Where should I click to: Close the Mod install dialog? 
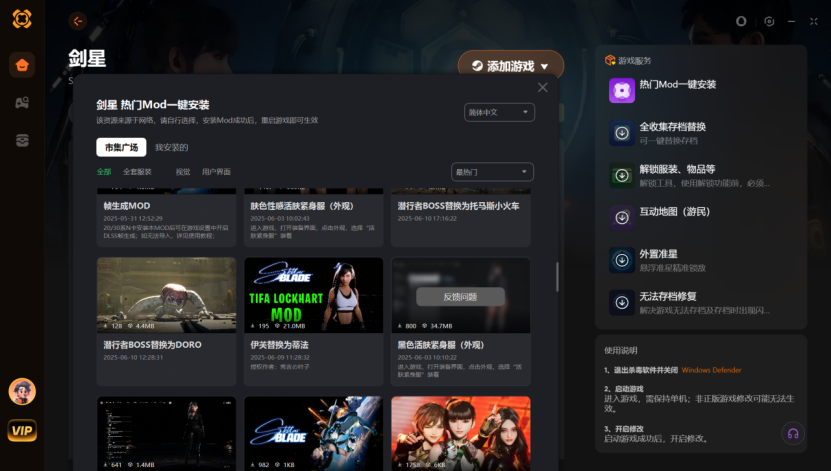point(542,87)
